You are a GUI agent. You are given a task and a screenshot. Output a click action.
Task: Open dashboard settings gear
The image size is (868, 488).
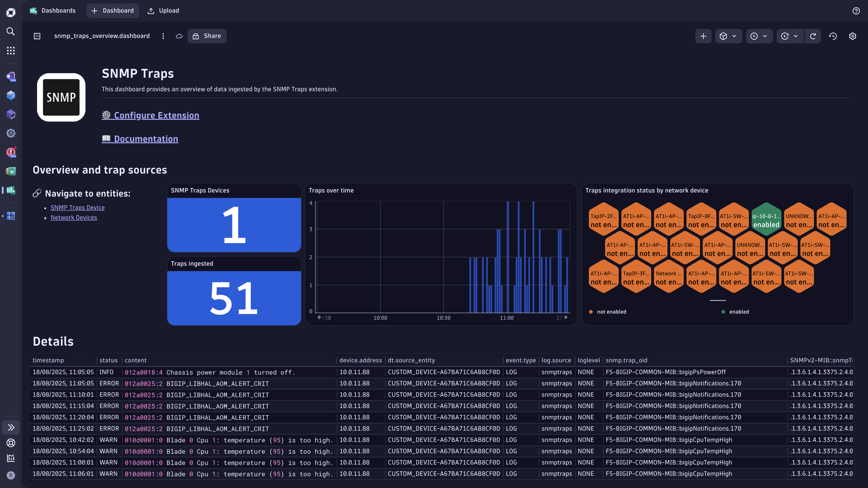852,36
